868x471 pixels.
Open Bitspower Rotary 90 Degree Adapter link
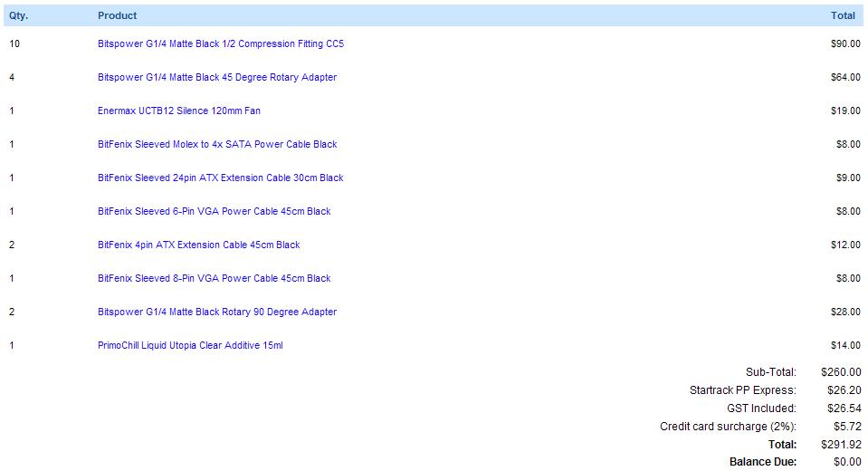217,312
